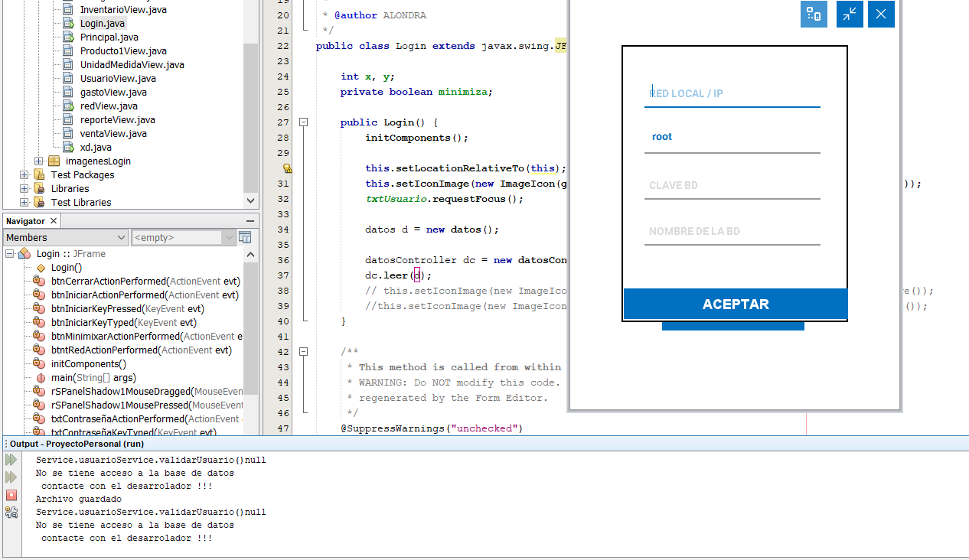Select btnMinimixarActionPerformed member
Screen dimensions: 969x560
pos(147,337)
